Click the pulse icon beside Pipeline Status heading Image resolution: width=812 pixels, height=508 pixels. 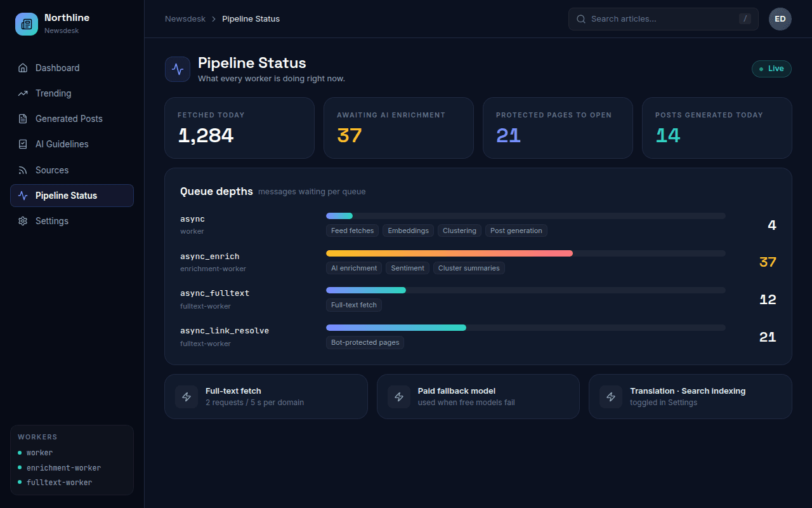178,69
